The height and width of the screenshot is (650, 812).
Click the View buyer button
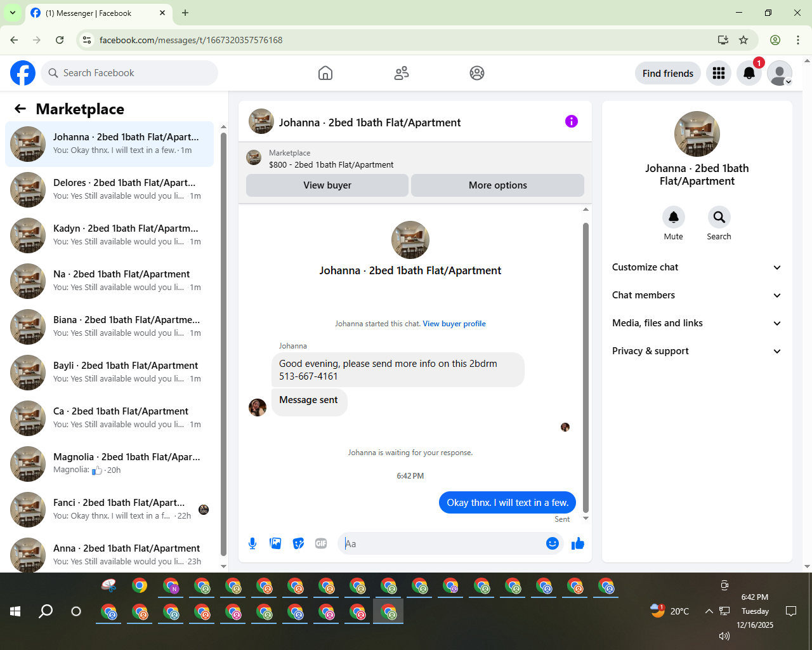327,185
